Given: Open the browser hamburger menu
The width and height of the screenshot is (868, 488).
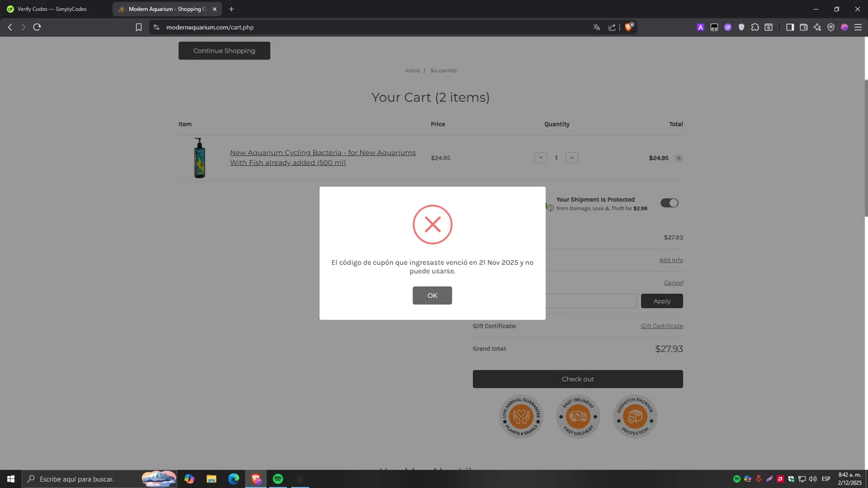Looking at the screenshot, I should point(858,27).
